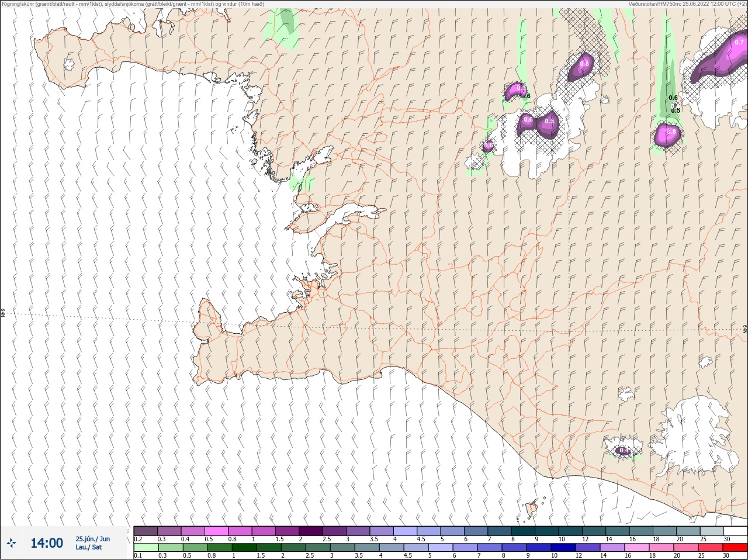Select the bright pink snow legend swatch labeled 0.5
Viewport: 748px width, 560px height.
tap(216, 531)
